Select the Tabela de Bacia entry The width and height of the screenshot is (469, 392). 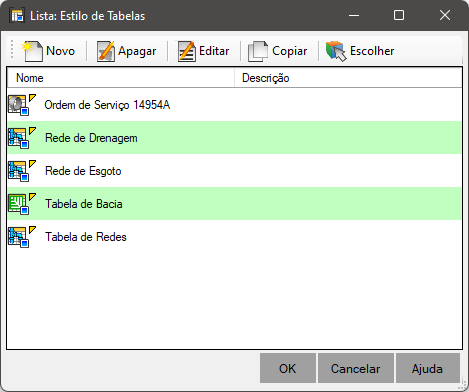pyautogui.click(x=234, y=204)
